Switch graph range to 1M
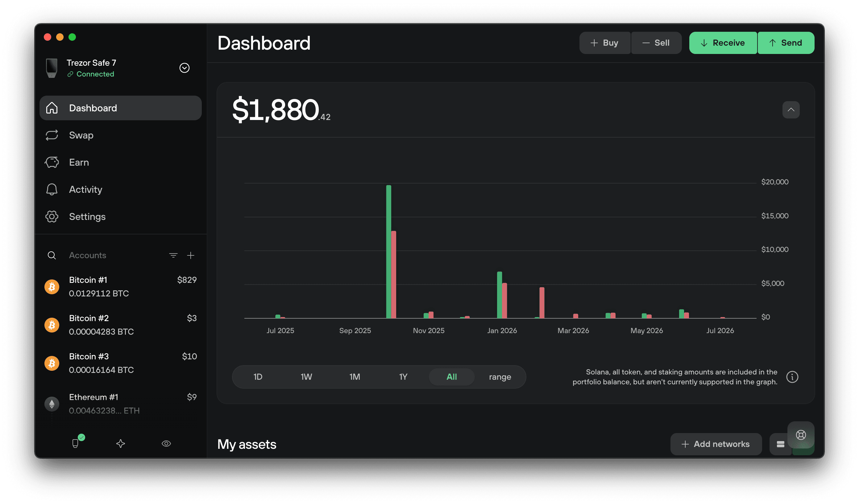This screenshot has width=859, height=504. 355,377
